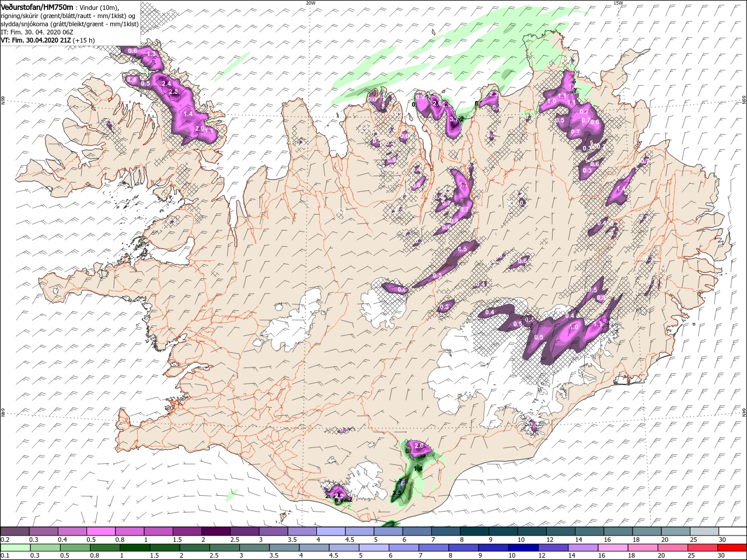
Task: Select lower legend bright red swatch after 30
Action: [x=732, y=548]
